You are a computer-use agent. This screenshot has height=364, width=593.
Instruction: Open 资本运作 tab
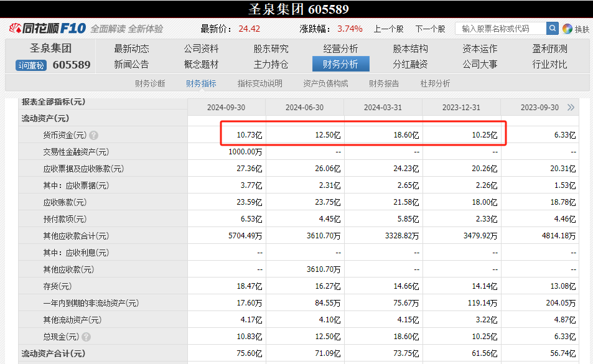pyautogui.click(x=480, y=49)
